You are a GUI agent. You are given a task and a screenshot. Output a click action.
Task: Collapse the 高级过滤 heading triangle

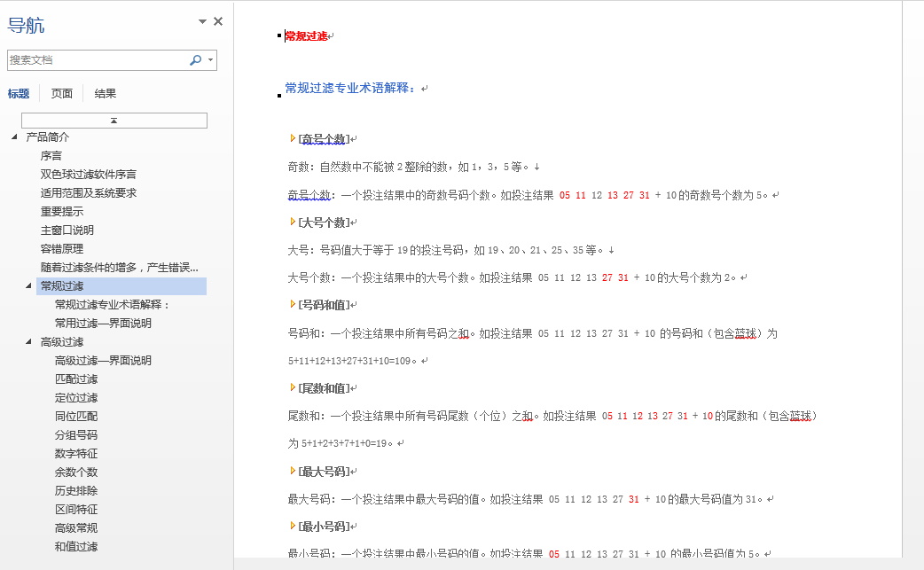28,342
